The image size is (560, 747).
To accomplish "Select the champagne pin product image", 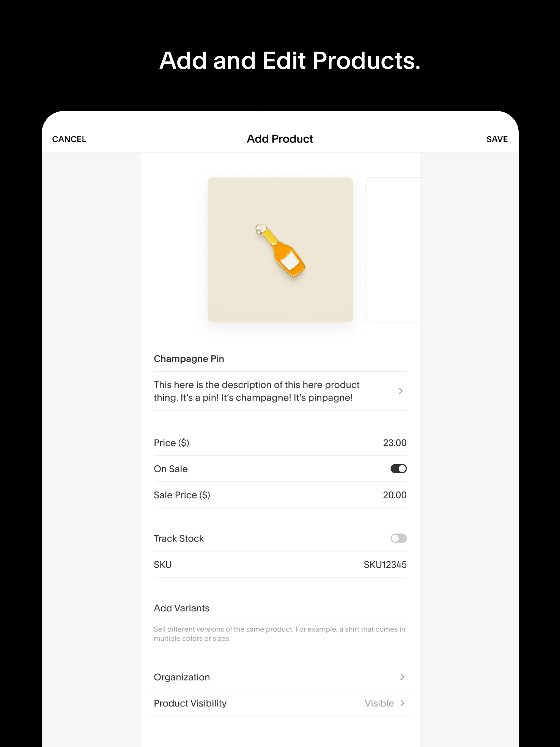I will coord(280,250).
